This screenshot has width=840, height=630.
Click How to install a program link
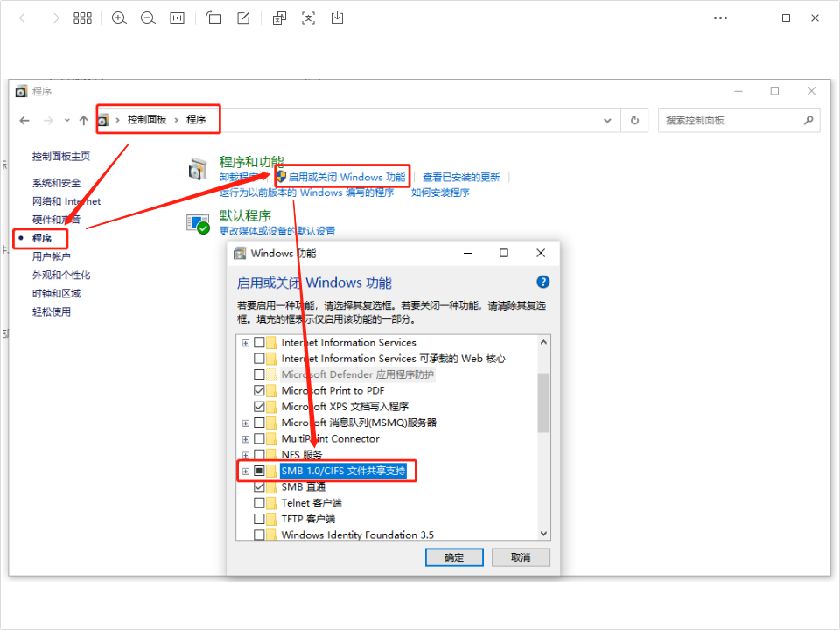[440, 192]
